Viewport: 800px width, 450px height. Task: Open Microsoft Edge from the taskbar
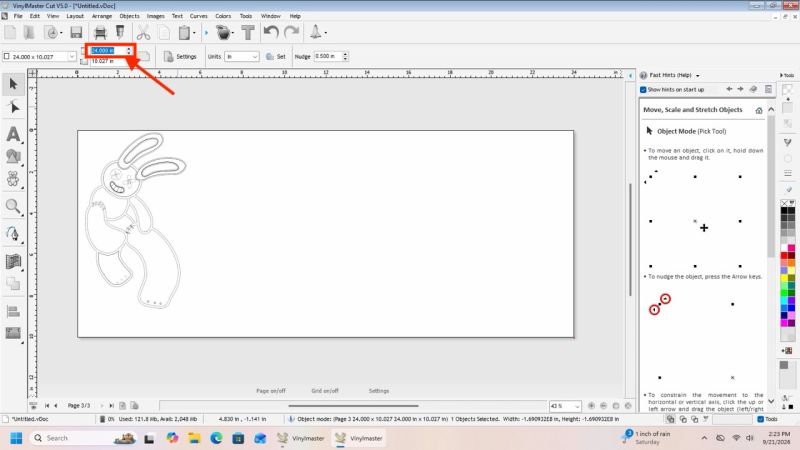[x=216, y=438]
